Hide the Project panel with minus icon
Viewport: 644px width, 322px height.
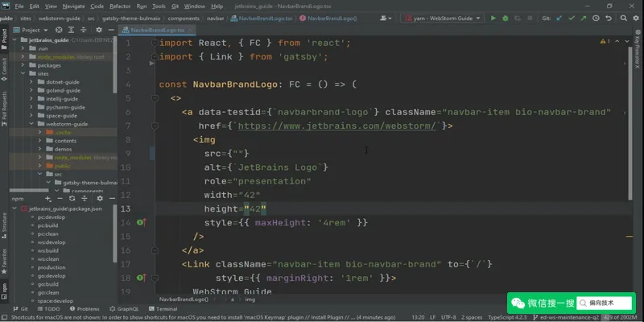[111, 30]
